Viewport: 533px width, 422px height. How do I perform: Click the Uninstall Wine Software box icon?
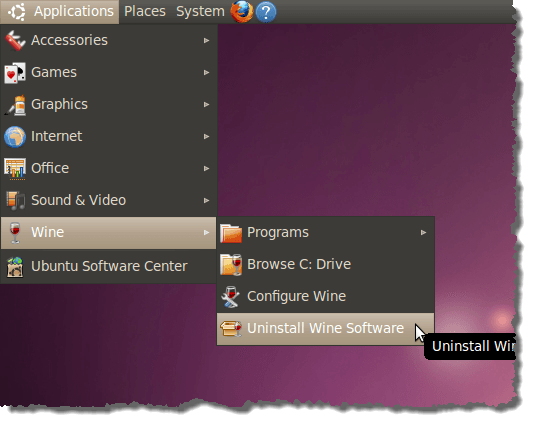[x=231, y=328]
